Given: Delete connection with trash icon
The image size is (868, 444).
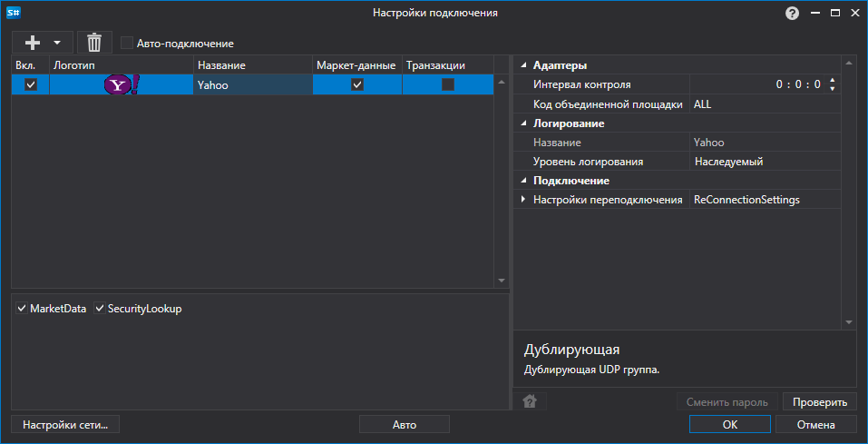Looking at the screenshot, I should 94,42.
